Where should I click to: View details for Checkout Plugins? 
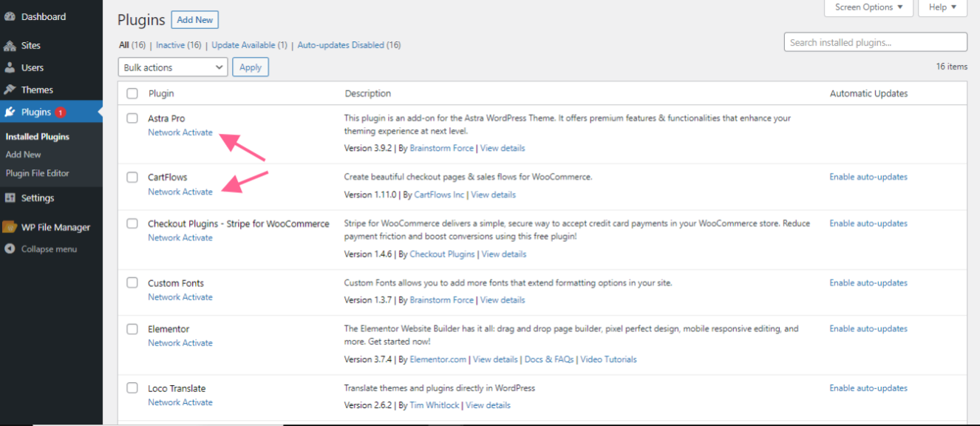[x=504, y=254]
